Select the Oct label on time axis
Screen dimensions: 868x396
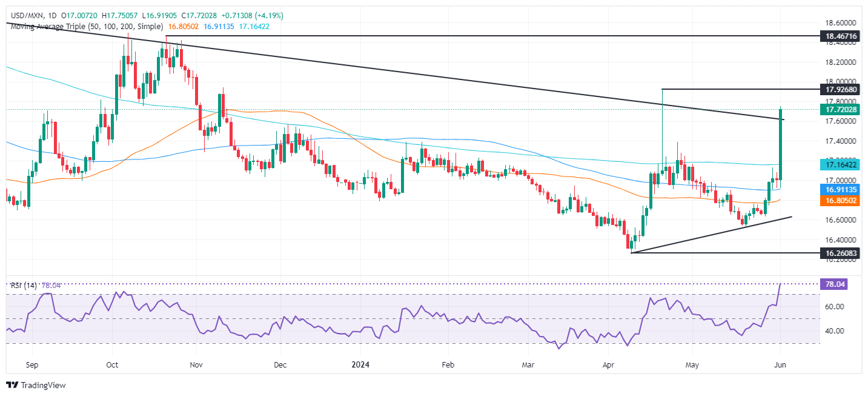pos(112,366)
